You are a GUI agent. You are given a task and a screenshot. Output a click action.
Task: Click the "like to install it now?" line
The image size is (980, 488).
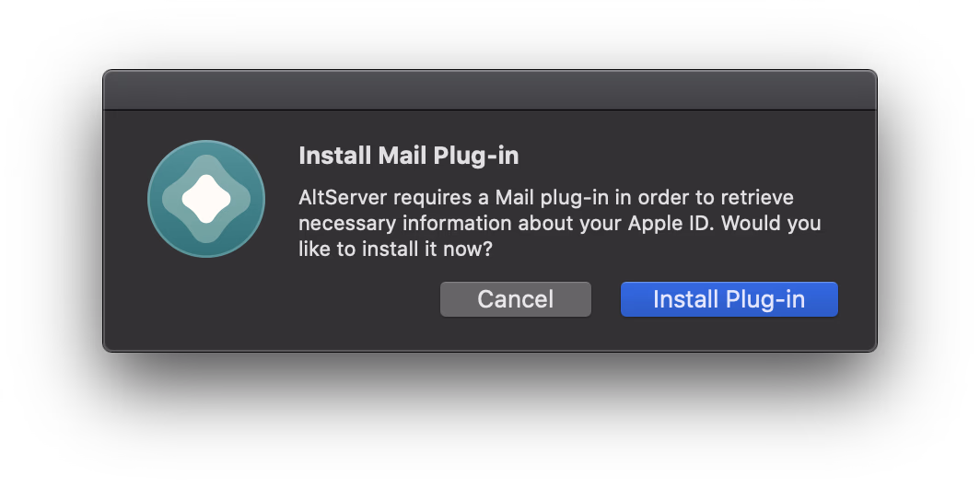395,249
